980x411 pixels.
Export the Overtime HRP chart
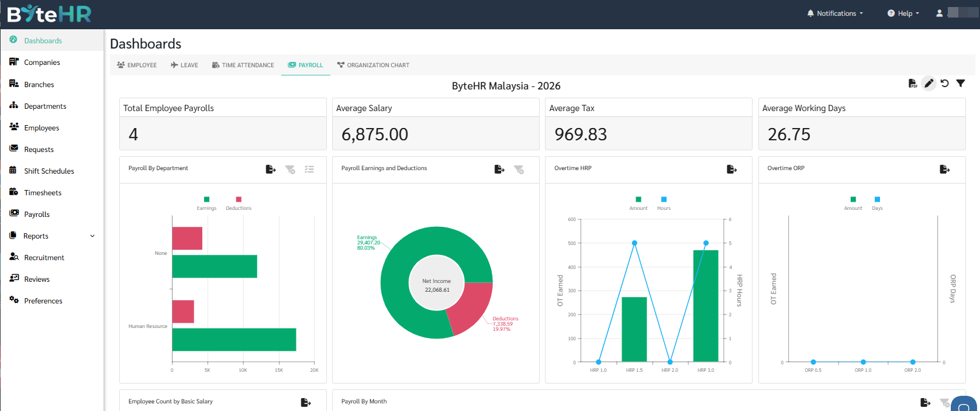point(731,169)
